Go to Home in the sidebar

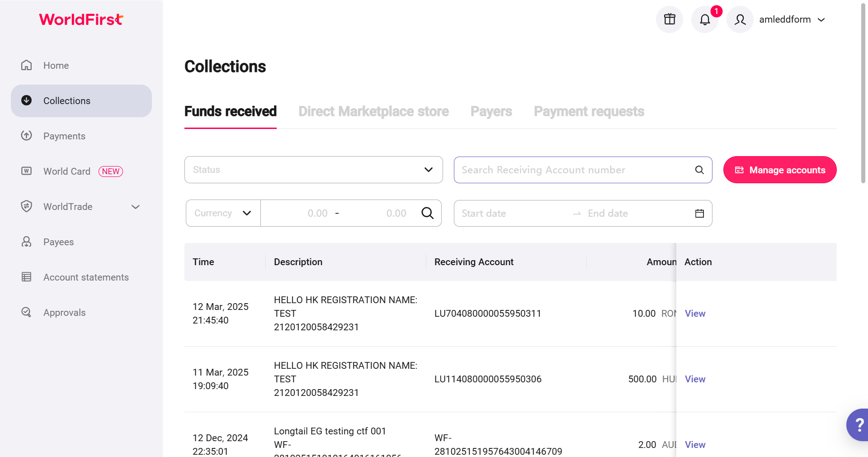(81, 65)
